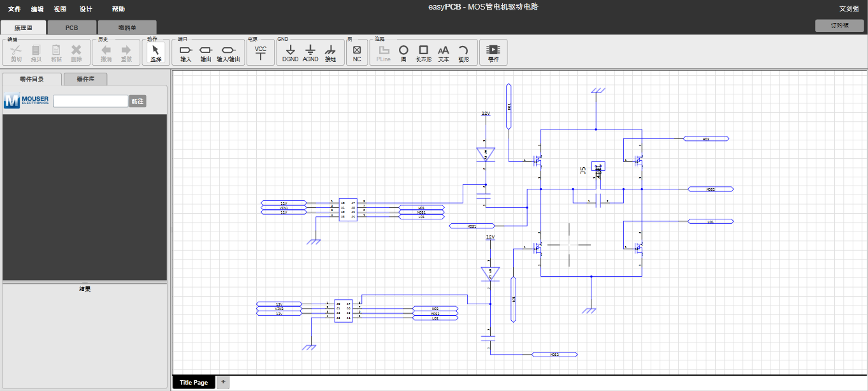Open the 帮助 menu

point(119,9)
